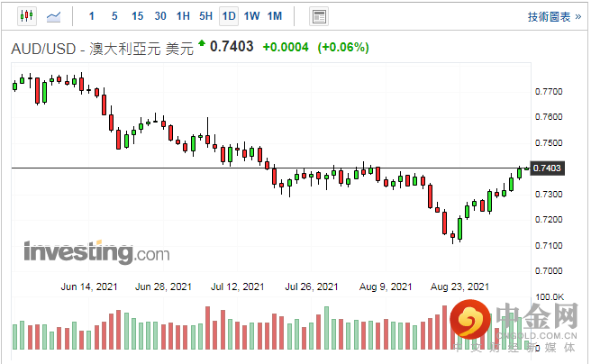Choose the 1M timeframe
The height and width of the screenshot is (364, 591).
click(x=275, y=16)
